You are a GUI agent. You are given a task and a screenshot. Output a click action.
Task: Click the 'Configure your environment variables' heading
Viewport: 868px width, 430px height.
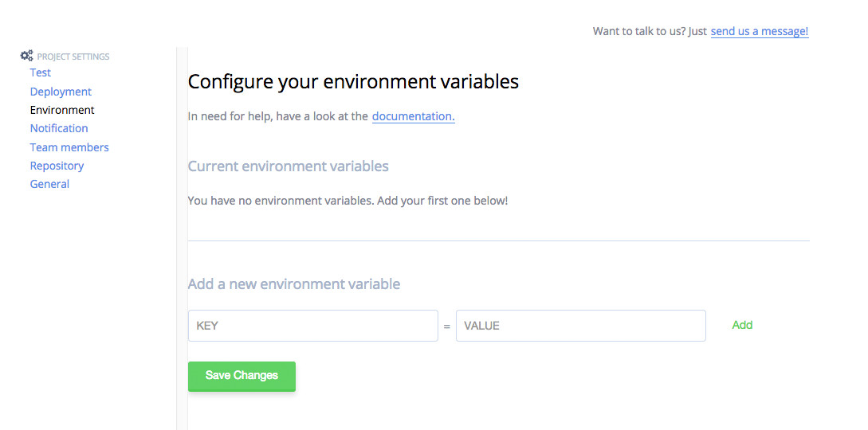click(x=353, y=81)
